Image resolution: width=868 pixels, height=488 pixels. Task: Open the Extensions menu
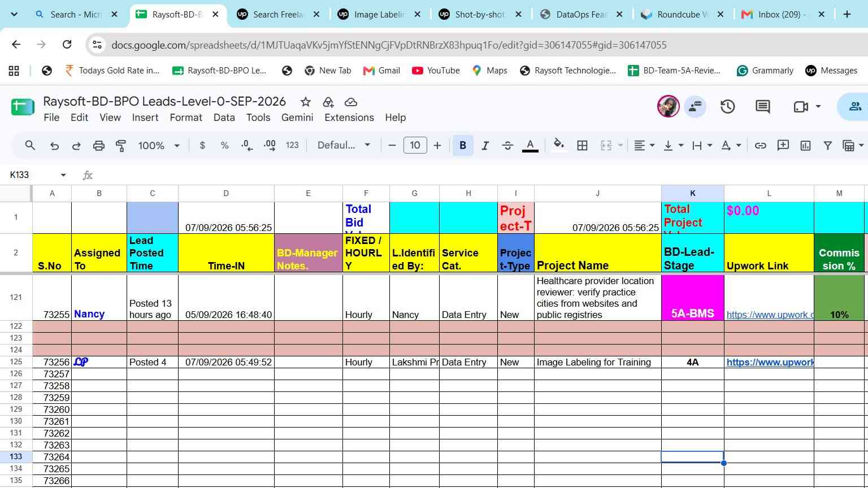(x=349, y=117)
